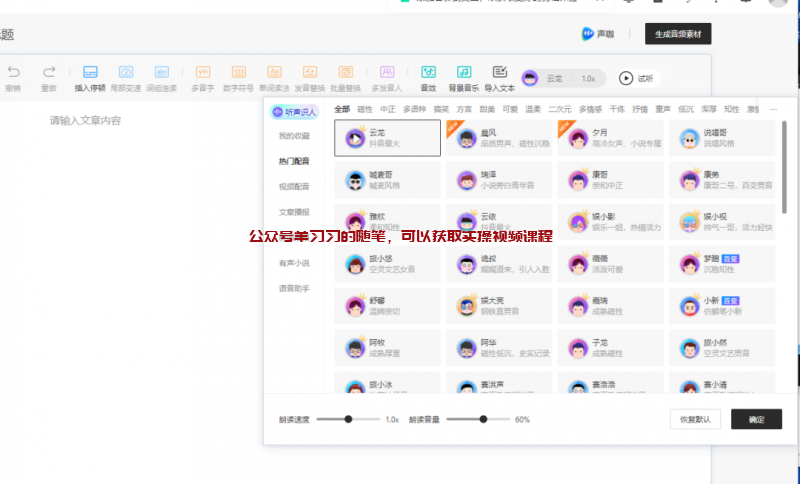Open the 音效 sound effects tool

[428, 73]
